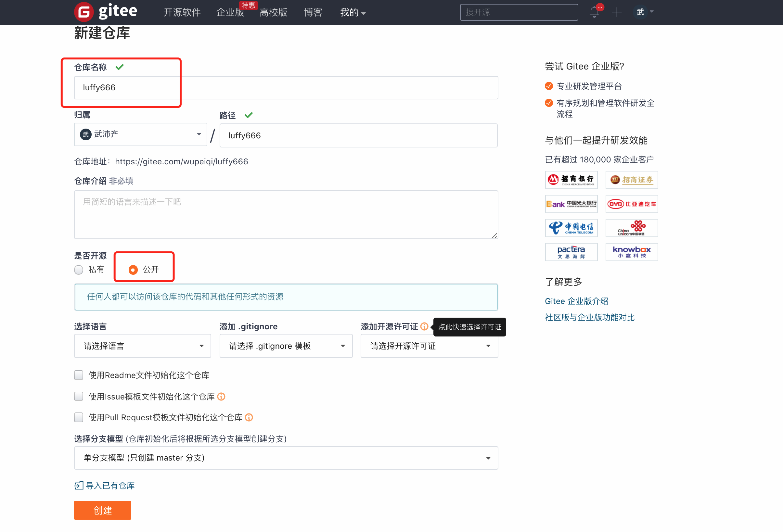Check the 使用Issue模板文件 checkbox
Viewport: 783px width, 532px height.
[79, 396]
